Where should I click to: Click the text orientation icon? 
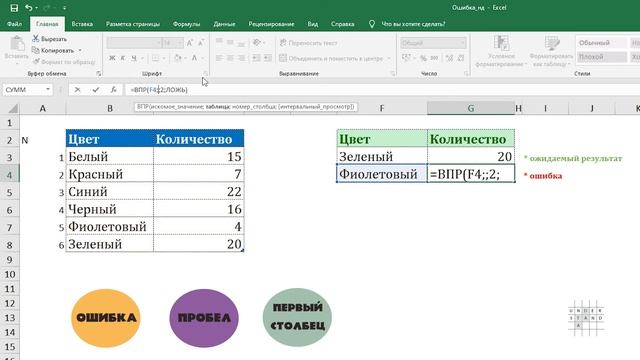[257, 42]
